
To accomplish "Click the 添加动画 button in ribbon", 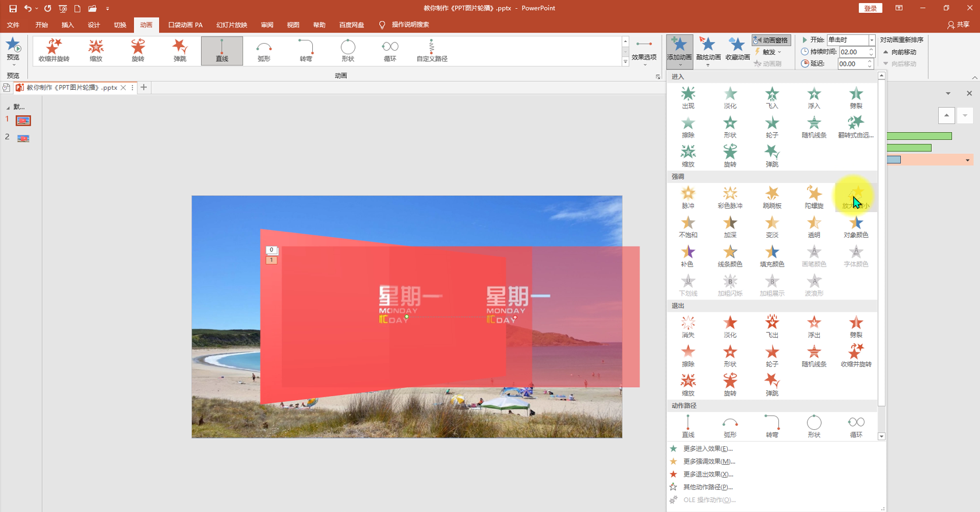I will (x=679, y=51).
